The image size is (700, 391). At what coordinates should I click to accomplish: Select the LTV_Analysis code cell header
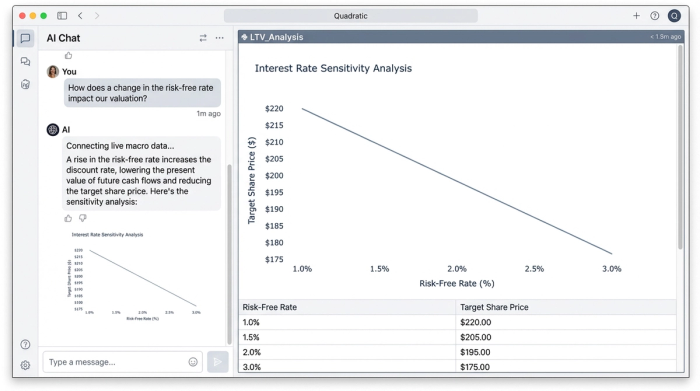click(x=461, y=37)
